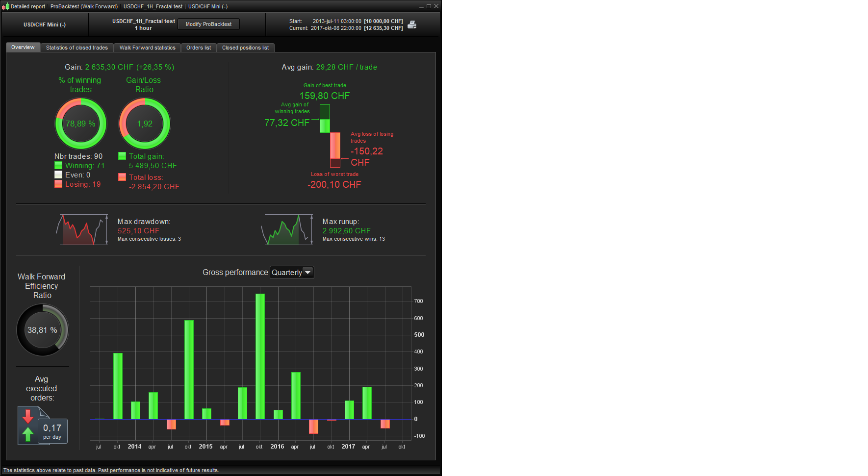
Task: Click the Start date '2013-jul-11 03:00:00'
Action: 337,21
